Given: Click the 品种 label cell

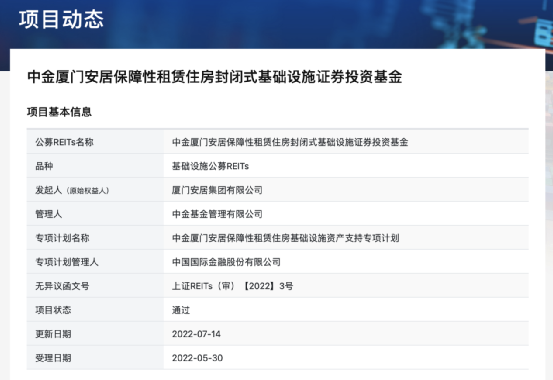Looking at the screenshot, I should pyautogui.click(x=95, y=166).
